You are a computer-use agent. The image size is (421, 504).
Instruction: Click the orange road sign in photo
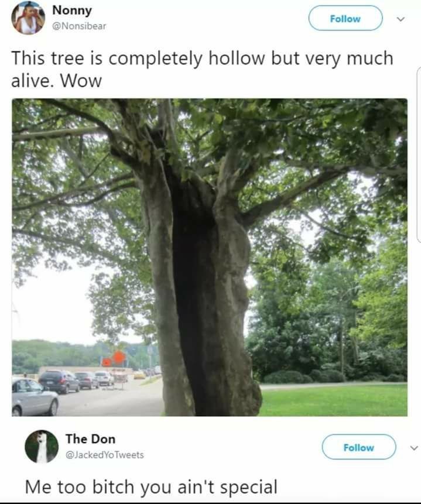[119, 357]
